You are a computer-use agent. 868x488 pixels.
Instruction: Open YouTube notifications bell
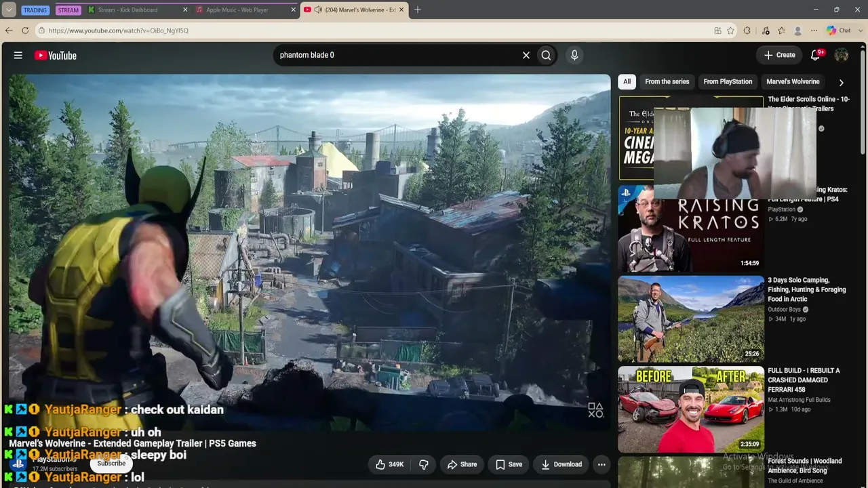(816, 56)
